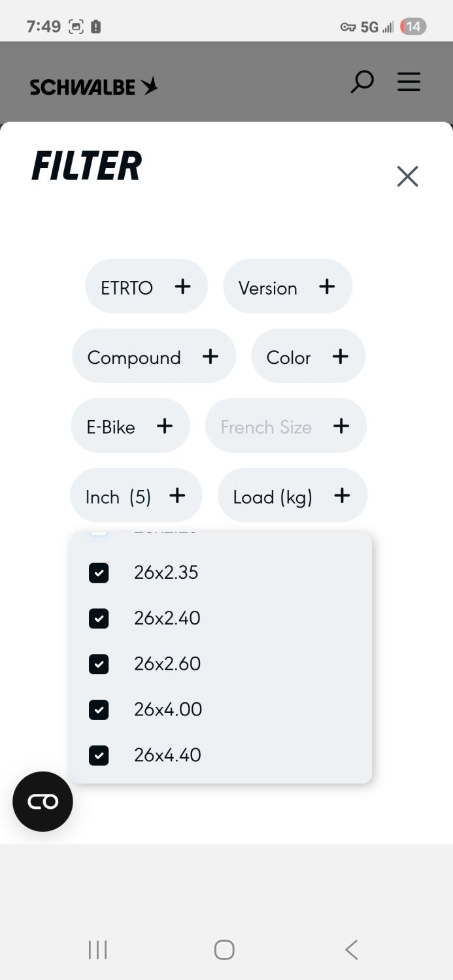The image size is (453, 980).
Task: Deselect the 26x4.00 checkbox
Action: [99, 710]
